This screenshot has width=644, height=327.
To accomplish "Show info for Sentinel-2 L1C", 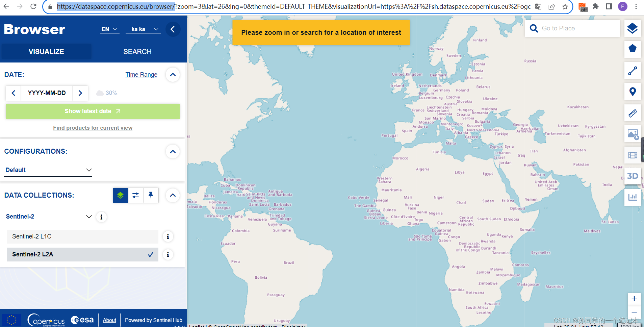I will pos(168,237).
